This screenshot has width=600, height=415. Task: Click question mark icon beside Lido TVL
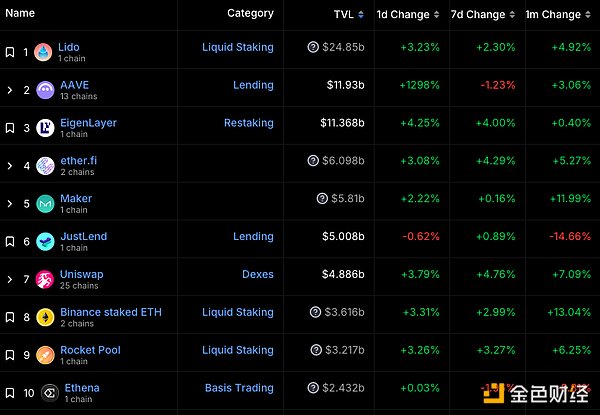tap(313, 47)
